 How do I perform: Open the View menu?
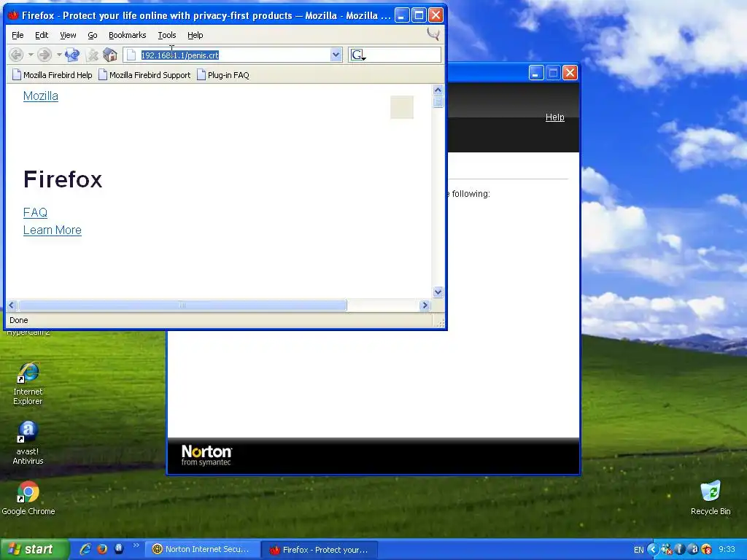point(68,35)
